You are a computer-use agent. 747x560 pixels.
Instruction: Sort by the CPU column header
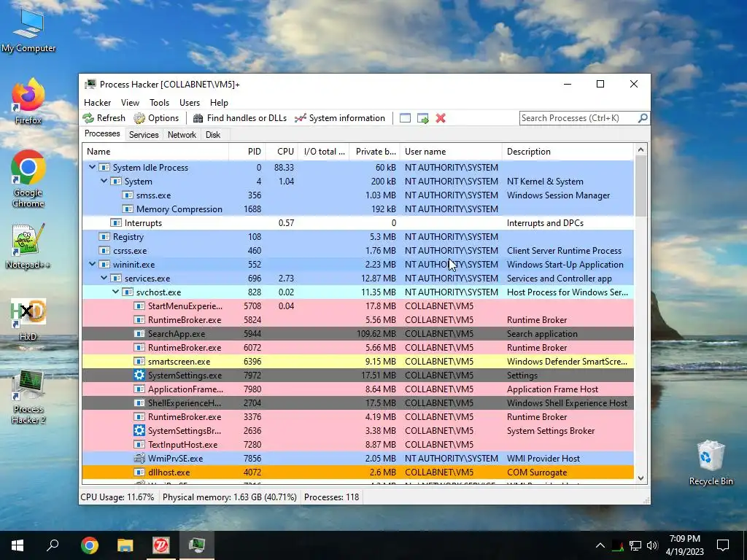pyautogui.click(x=282, y=152)
